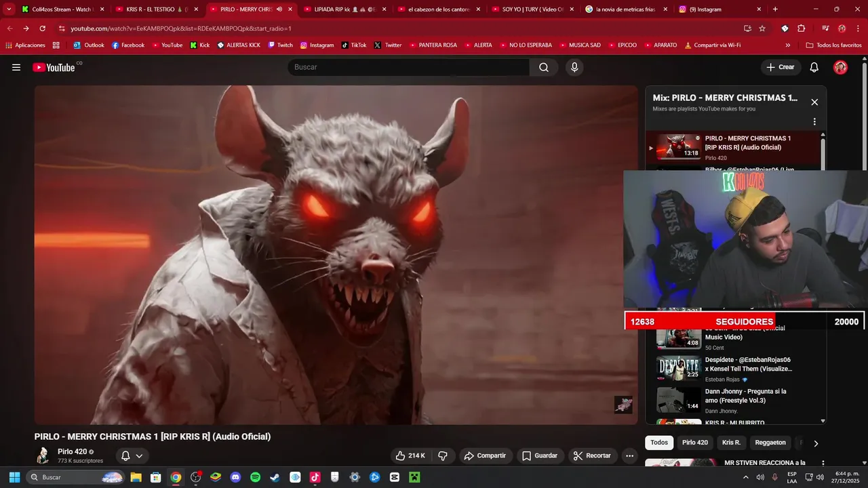Viewport: 868px width, 488px height.
Task: Close the Mix playlist panel
Action: pyautogui.click(x=814, y=102)
